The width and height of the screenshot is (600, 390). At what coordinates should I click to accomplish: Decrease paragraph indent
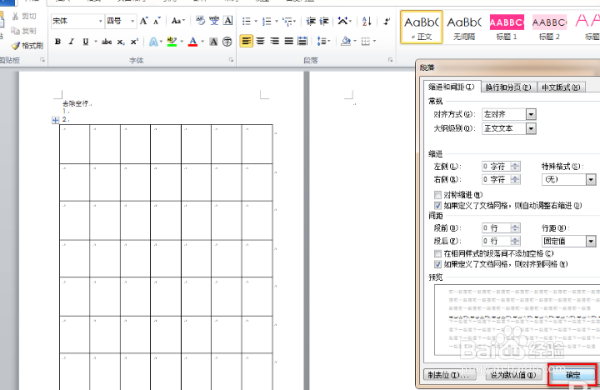tap(311, 21)
